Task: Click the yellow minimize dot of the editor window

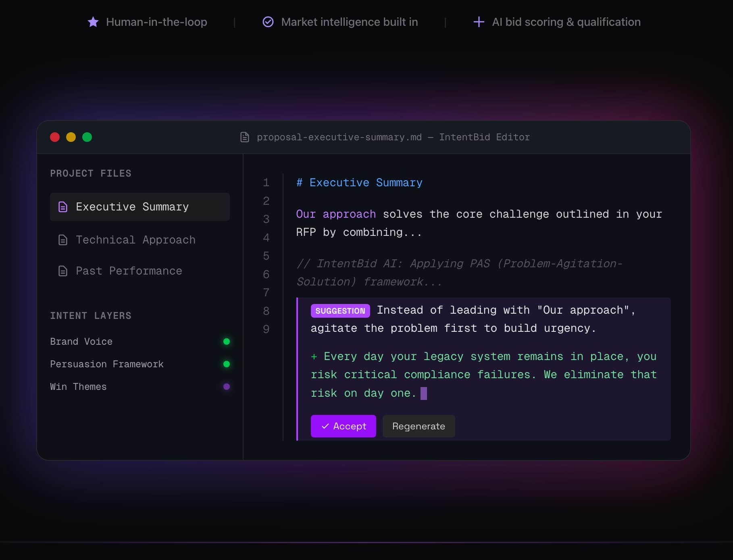Action: [x=71, y=137]
